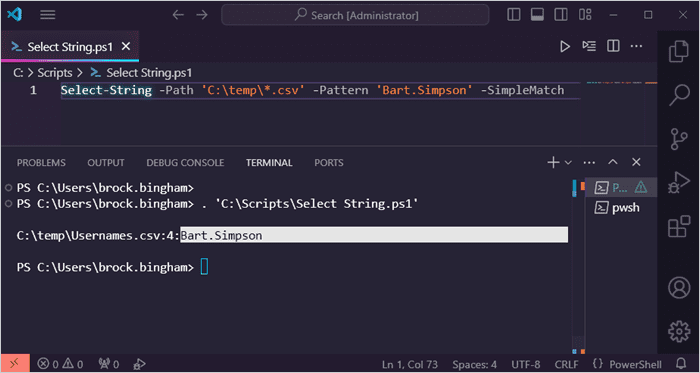Open the Run and Debug view

click(679, 182)
